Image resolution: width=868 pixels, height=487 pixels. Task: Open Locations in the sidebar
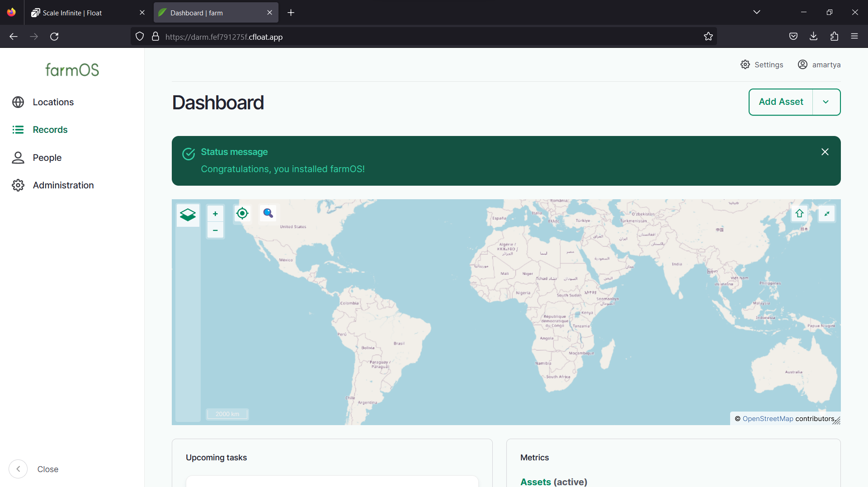point(53,102)
